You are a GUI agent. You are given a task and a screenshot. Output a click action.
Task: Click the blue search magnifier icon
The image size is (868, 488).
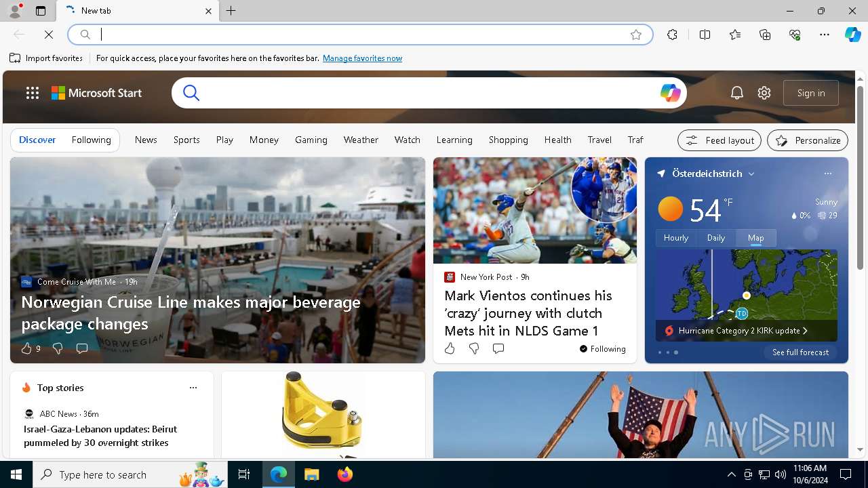(x=191, y=93)
